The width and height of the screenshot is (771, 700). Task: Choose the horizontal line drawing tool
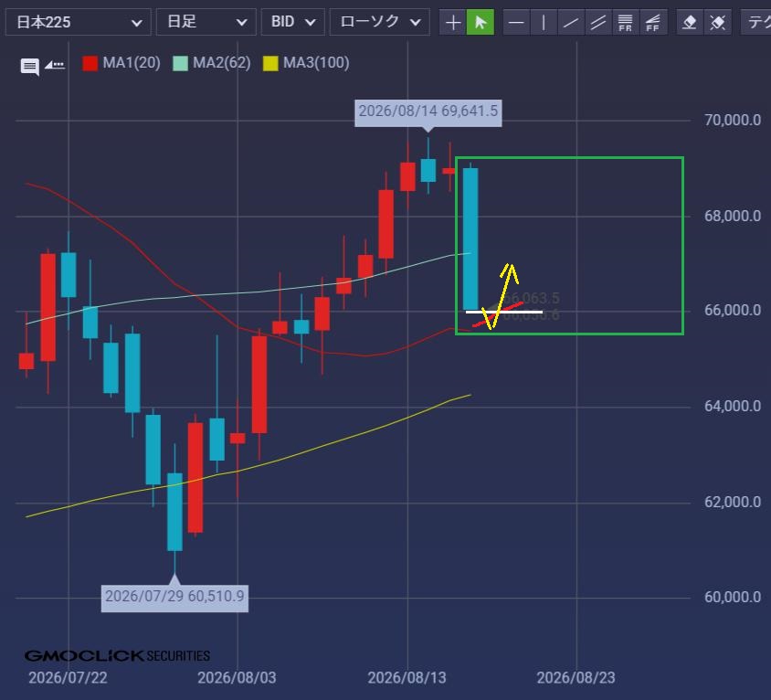(516, 22)
